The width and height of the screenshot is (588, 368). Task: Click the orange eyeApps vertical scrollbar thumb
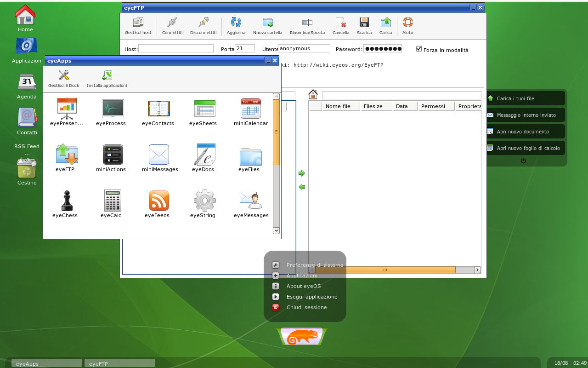[276, 132]
